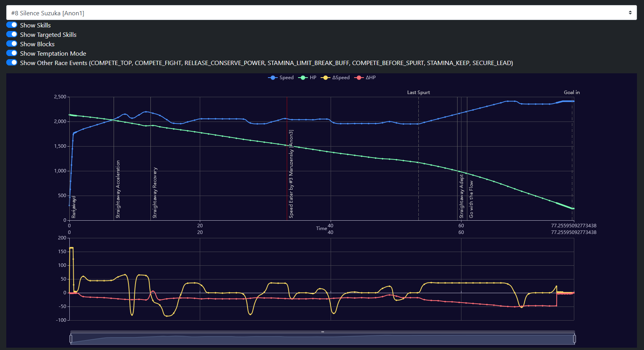Select the Straightaway Adept skill label
644x350 pixels.
[x=461, y=196]
